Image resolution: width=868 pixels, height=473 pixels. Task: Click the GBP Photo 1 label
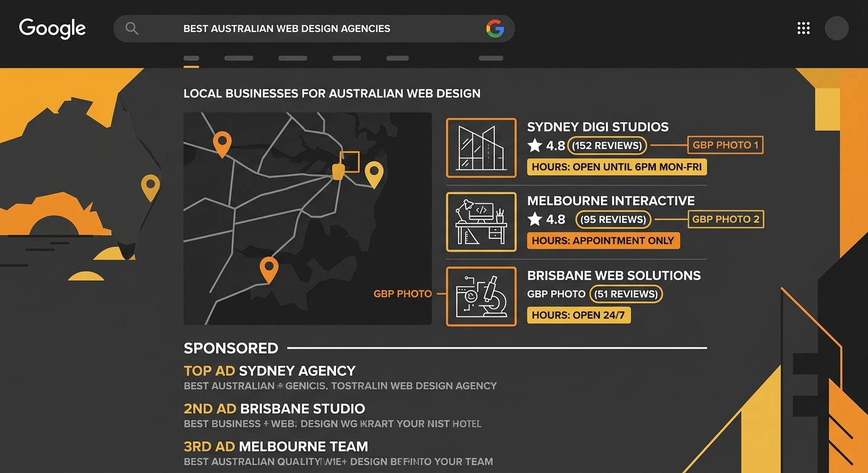click(x=726, y=145)
